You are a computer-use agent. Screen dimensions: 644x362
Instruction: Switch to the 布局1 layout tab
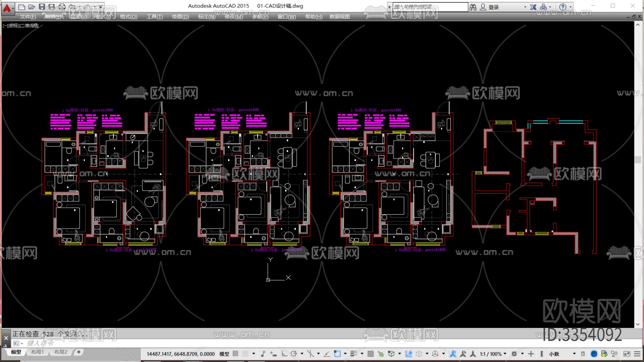point(37,352)
